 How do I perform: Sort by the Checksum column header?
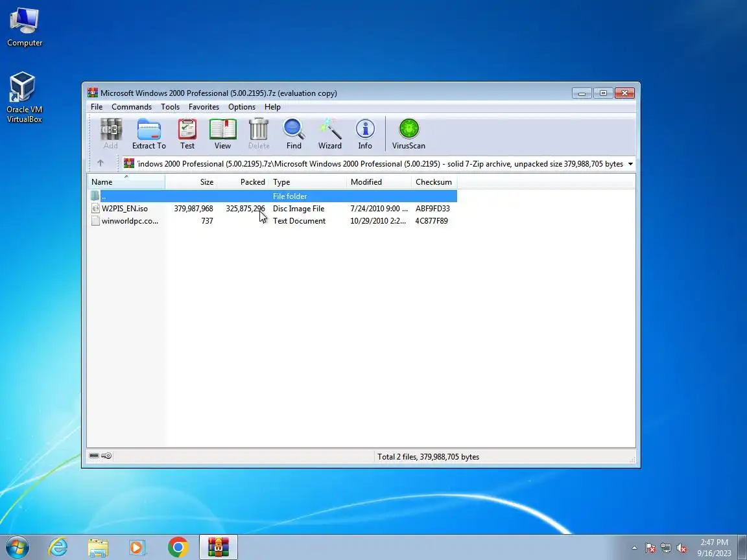tap(434, 182)
